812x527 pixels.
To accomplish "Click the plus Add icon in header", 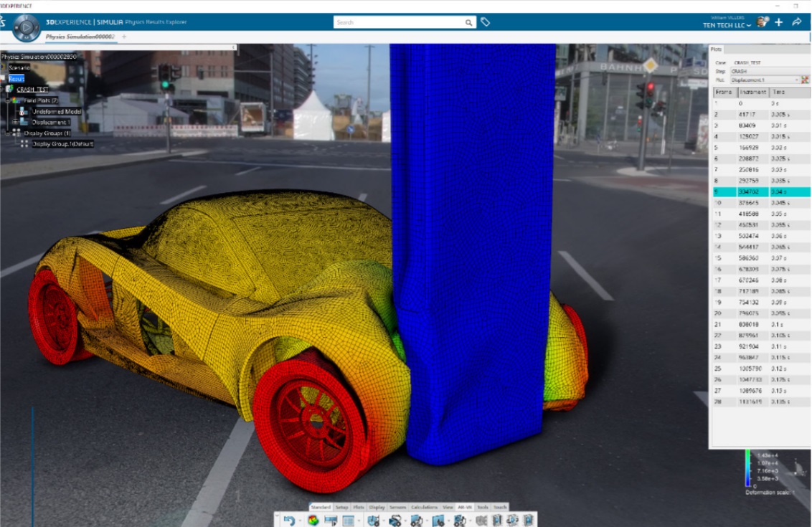I will 779,22.
